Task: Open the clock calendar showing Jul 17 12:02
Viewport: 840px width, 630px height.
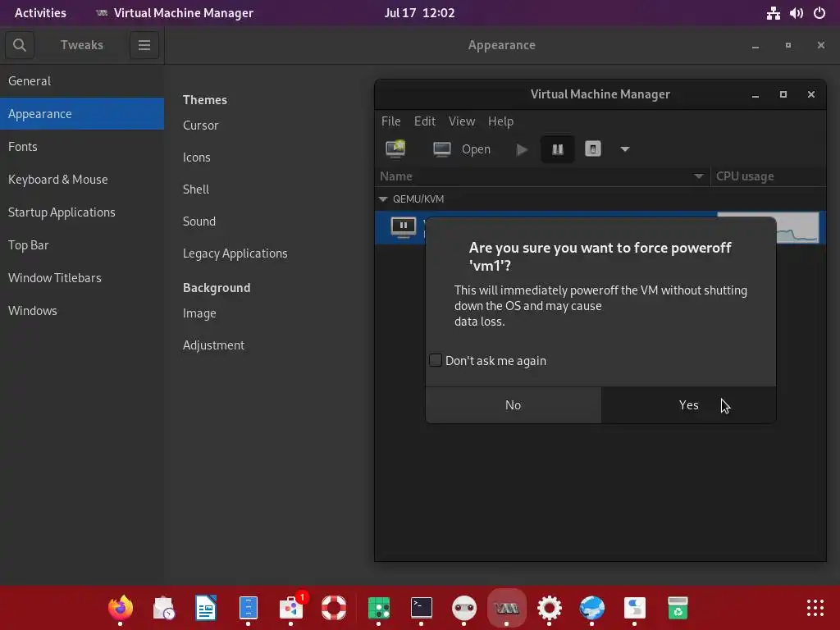Action: coord(419,13)
